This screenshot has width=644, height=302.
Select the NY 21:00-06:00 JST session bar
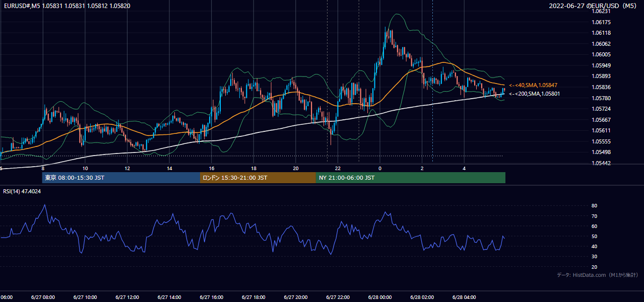click(411, 178)
